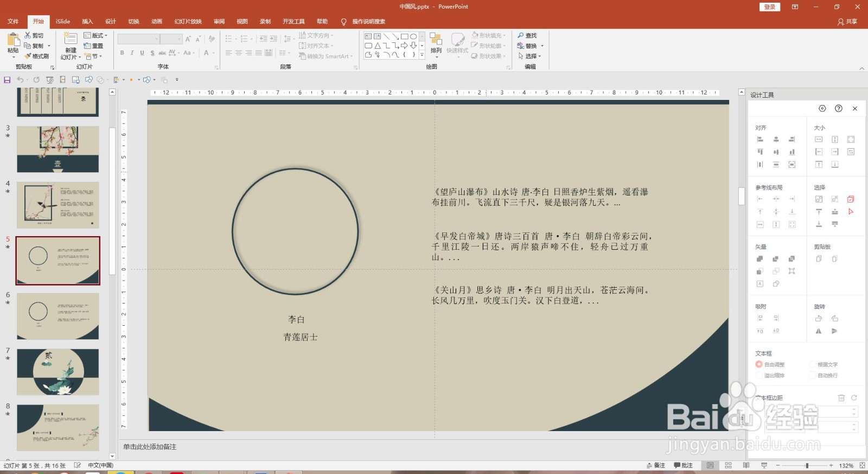The height and width of the screenshot is (474, 868).
Task: Open the Select (选择) dropdown in editing
Action: tap(529, 56)
